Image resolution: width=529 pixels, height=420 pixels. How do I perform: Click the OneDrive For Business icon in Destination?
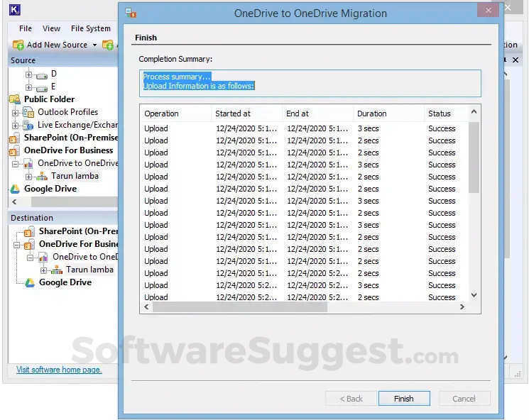click(29, 244)
